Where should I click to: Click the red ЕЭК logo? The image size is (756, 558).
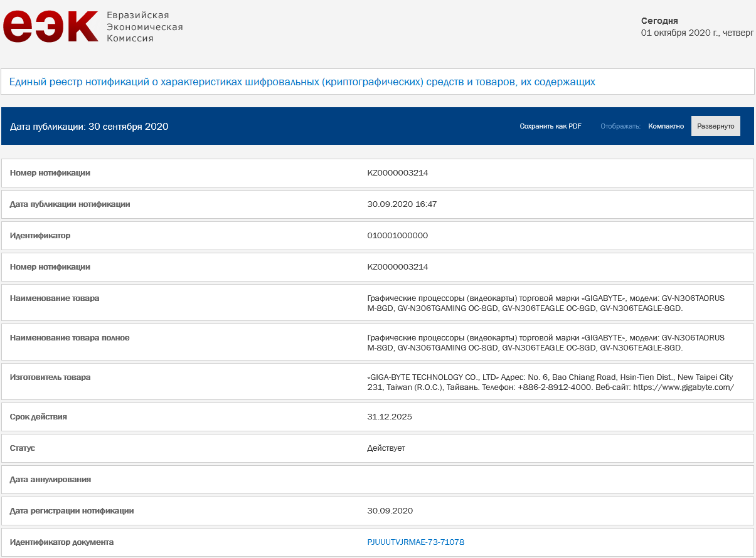tap(50, 26)
